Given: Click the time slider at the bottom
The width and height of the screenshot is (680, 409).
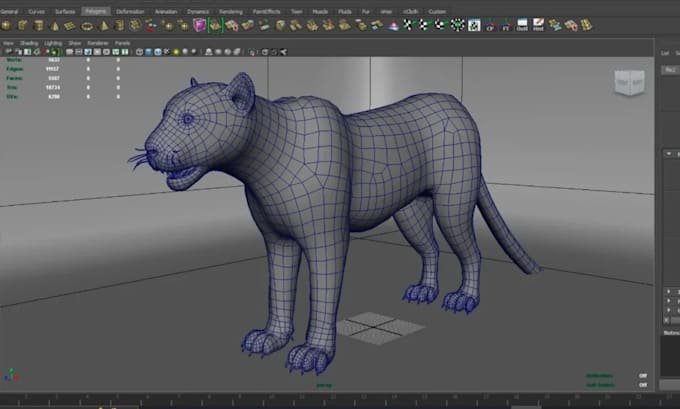Looking at the screenshot, I should pyautogui.click(x=340, y=399).
